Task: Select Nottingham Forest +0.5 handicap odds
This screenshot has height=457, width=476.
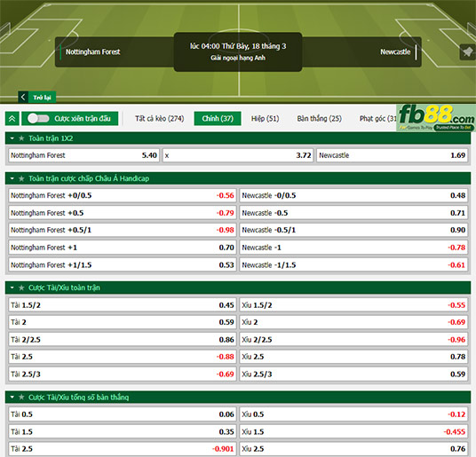Action: click(x=123, y=213)
